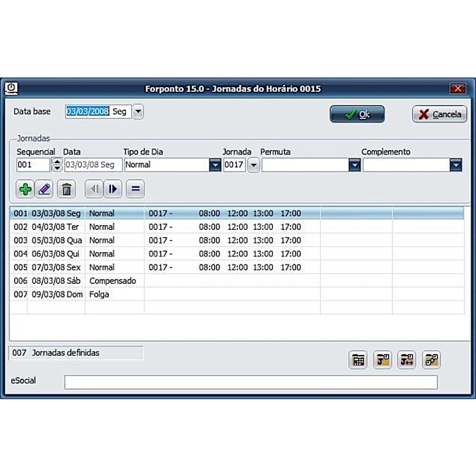Image resolution: width=476 pixels, height=476 pixels.
Task: Expand the Tipo de Dia dropdown
Action: pos(215,165)
